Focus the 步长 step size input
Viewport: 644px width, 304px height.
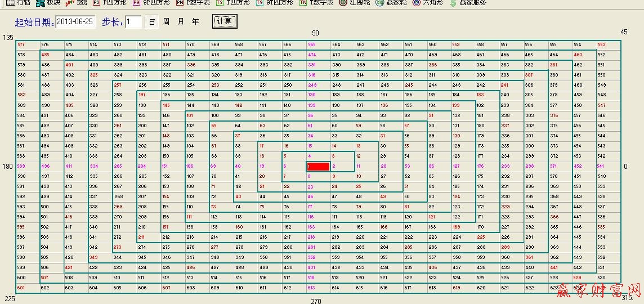(133, 22)
